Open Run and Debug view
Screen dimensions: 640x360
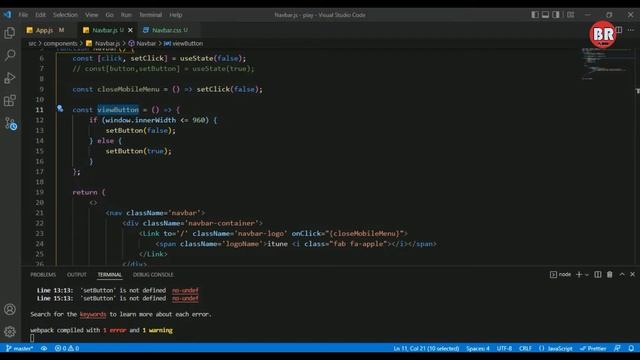click(10, 78)
